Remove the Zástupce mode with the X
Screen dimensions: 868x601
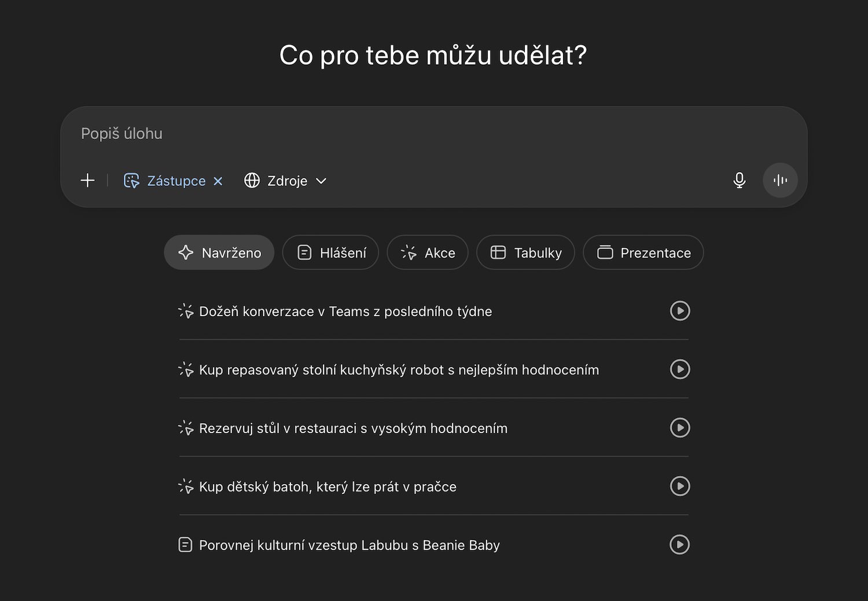(x=218, y=181)
